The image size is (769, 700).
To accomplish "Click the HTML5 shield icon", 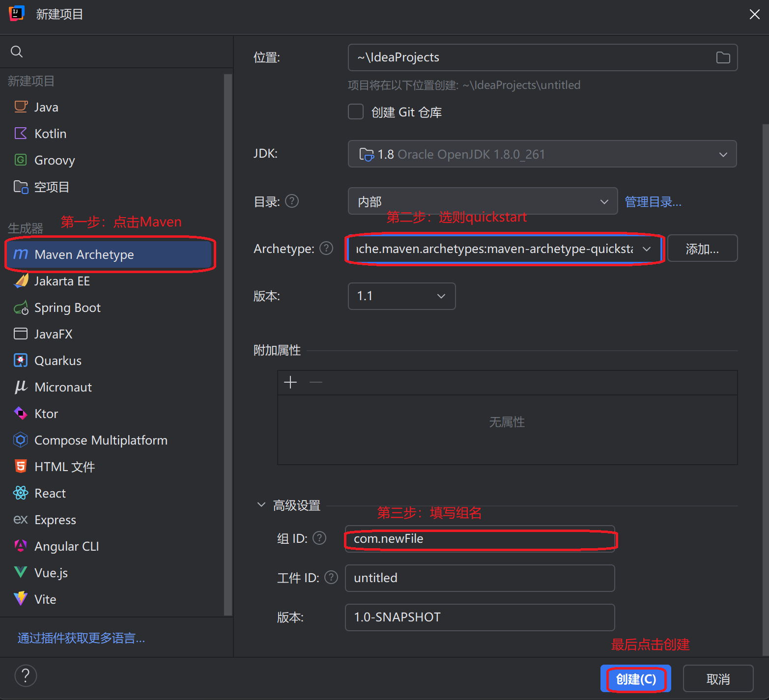I will click(x=21, y=466).
